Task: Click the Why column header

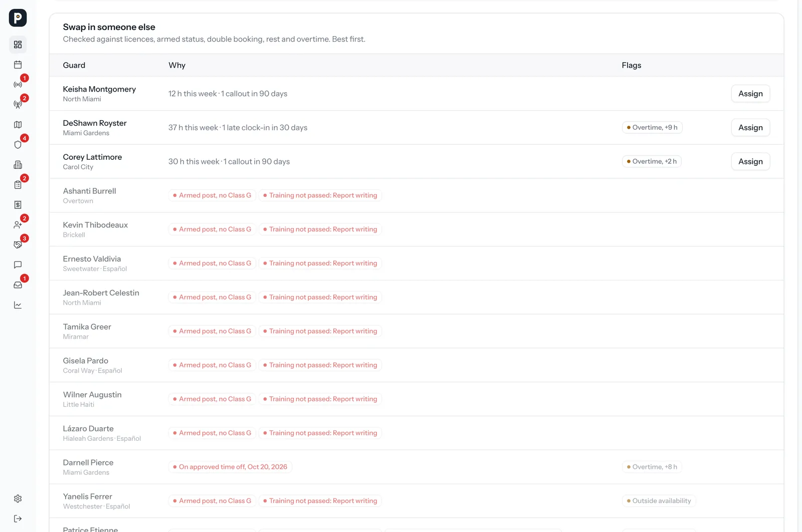Action: click(x=177, y=65)
